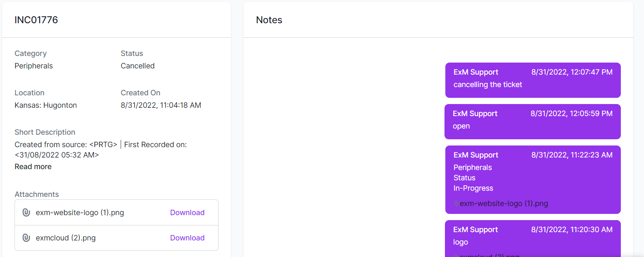The image size is (644, 257).
Task: Click the Peripherals category value
Action: (34, 66)
